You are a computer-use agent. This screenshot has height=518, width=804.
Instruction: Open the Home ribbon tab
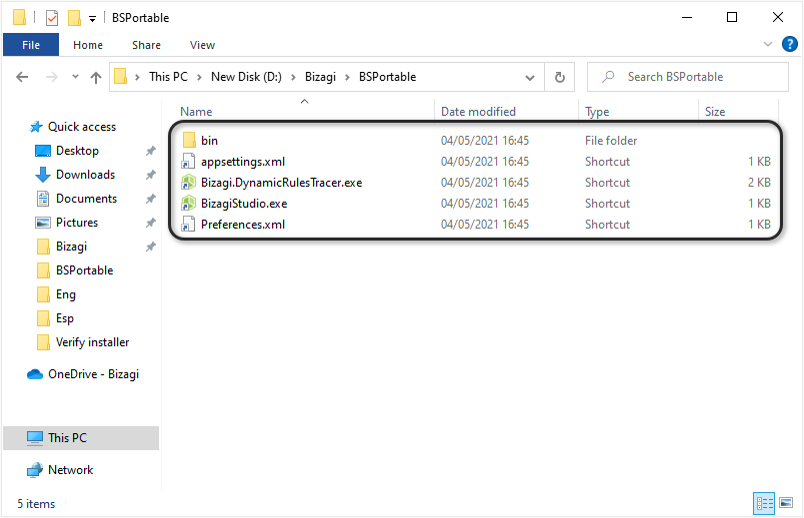click(x=88, y=45)
